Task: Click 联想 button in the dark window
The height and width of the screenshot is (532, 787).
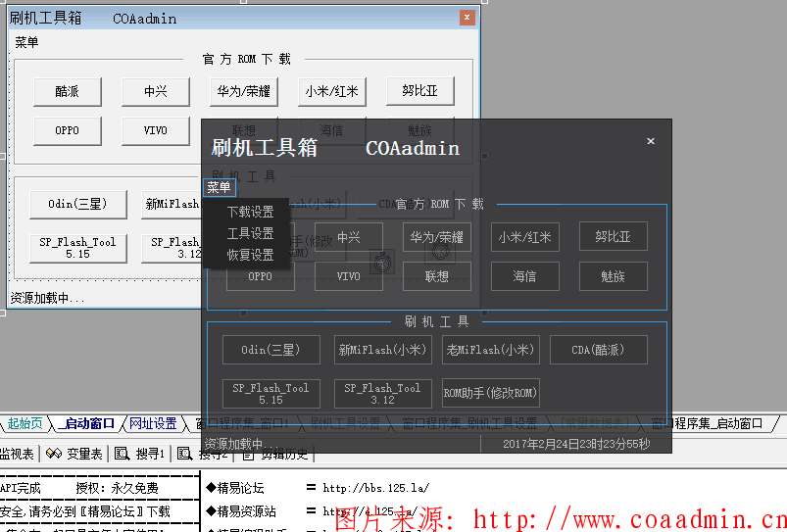Action: click(x=437, y=276)
